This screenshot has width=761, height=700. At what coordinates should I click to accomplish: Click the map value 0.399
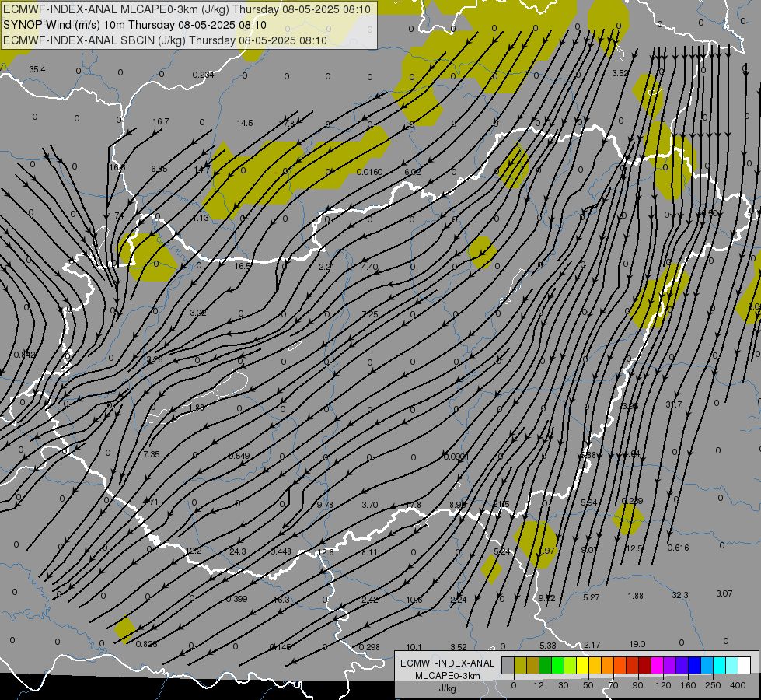click(x=237, y=599)
